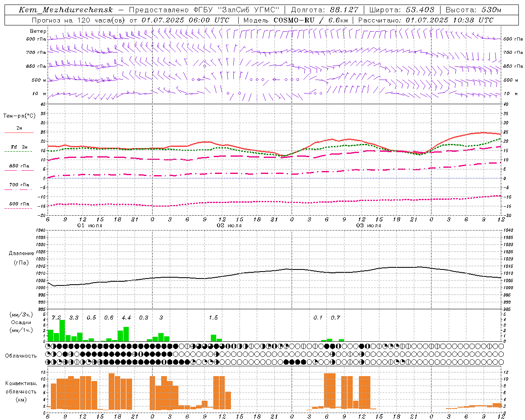Click the 850 гПа temperature legend entry
This screenshot has height=420, width=525.
point(19,166)
